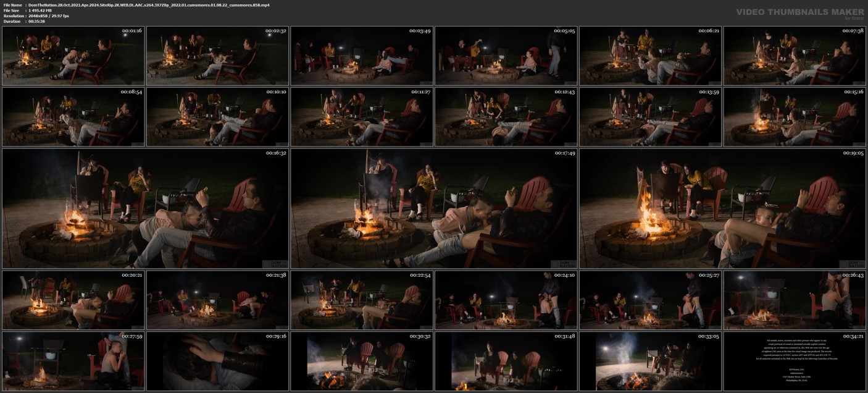The width and height of the screenshot is (868, 393).
Task: Select the thumbnail at 00:25:27
Action: [x=650, y=300]
